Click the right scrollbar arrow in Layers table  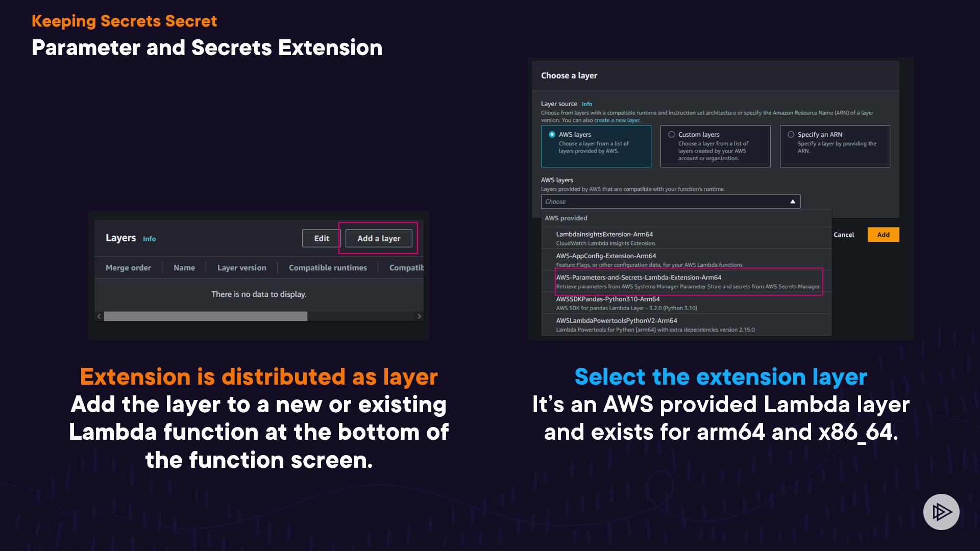click(419, 316)
